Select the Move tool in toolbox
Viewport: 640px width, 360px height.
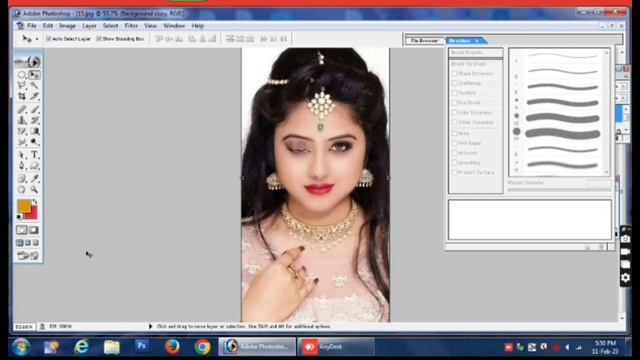(34, 75)
